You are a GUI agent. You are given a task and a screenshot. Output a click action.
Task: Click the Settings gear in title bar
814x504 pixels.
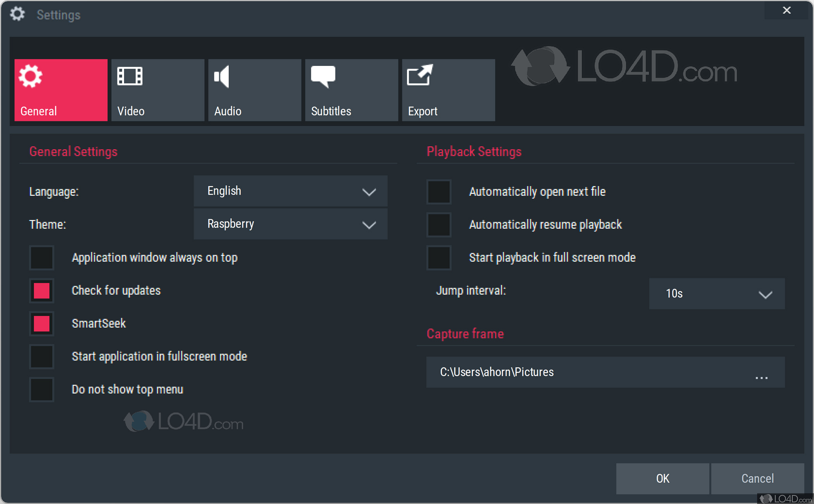tap(17, 14)
